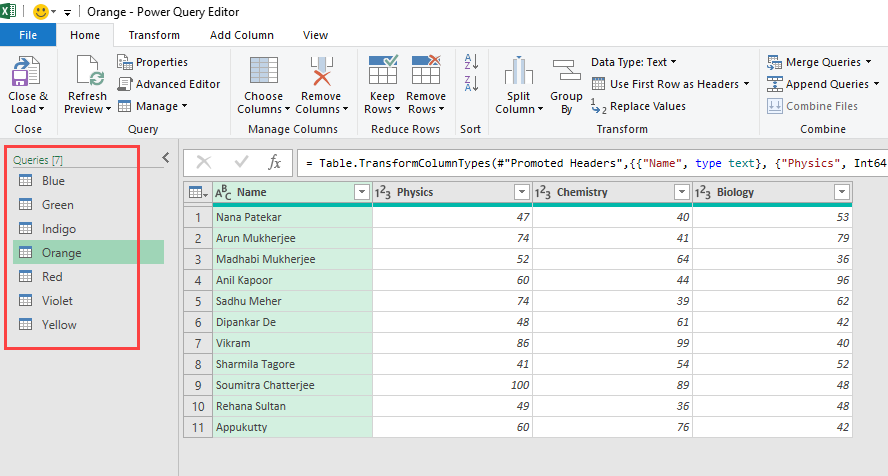Click Name column text type icon
The image size is (888, 476).
[x=223, y=192]
